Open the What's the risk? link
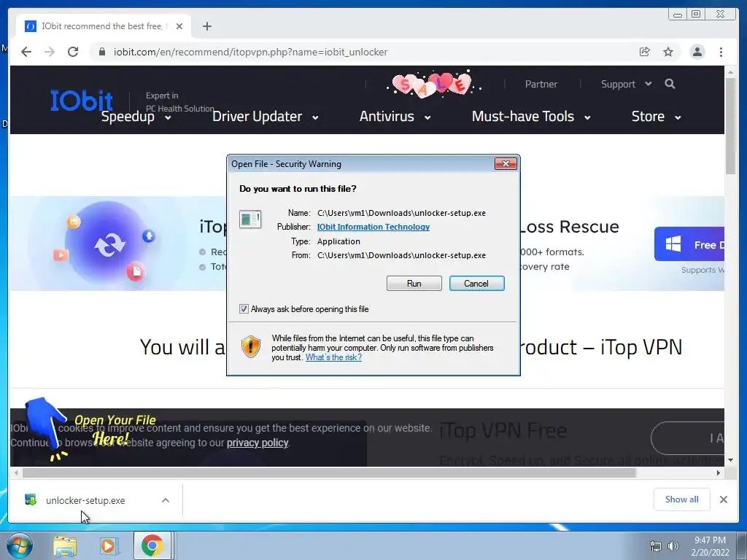This screenshot has width=747, height=560. (x=333, y=357)
